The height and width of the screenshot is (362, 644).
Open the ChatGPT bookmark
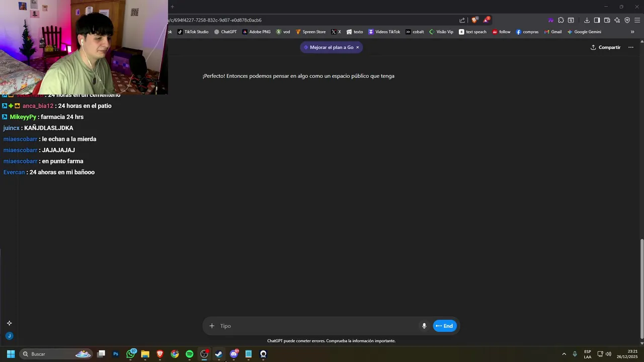225,32
